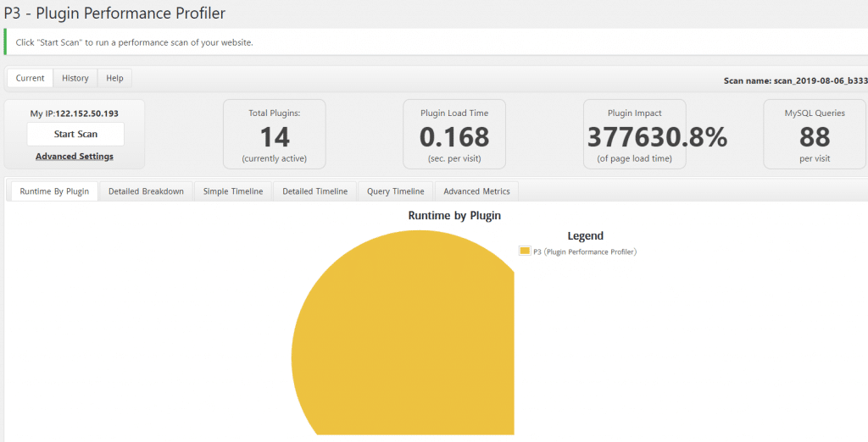This screenshot has height=442, width=868.
Task: Click the My IP address text
Action: click(75, 113)
